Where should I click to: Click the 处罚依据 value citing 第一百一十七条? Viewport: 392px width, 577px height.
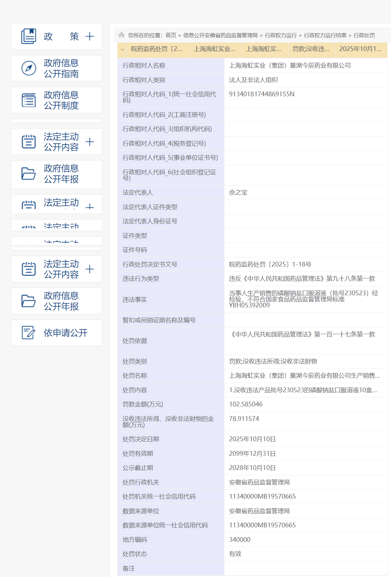click(302, 334)
